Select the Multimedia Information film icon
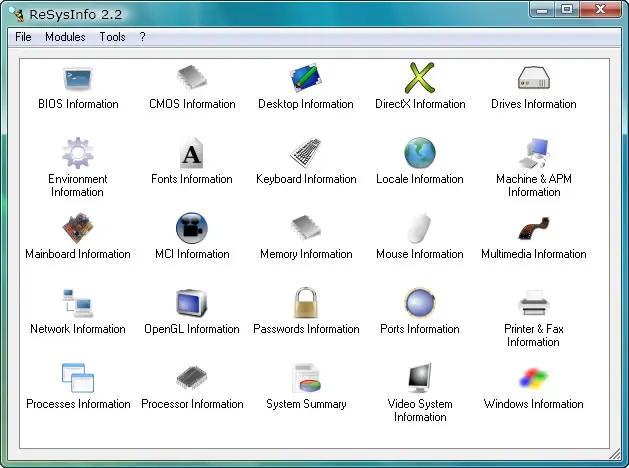This screenshot has height=468, width=629. tap(534, 228)
